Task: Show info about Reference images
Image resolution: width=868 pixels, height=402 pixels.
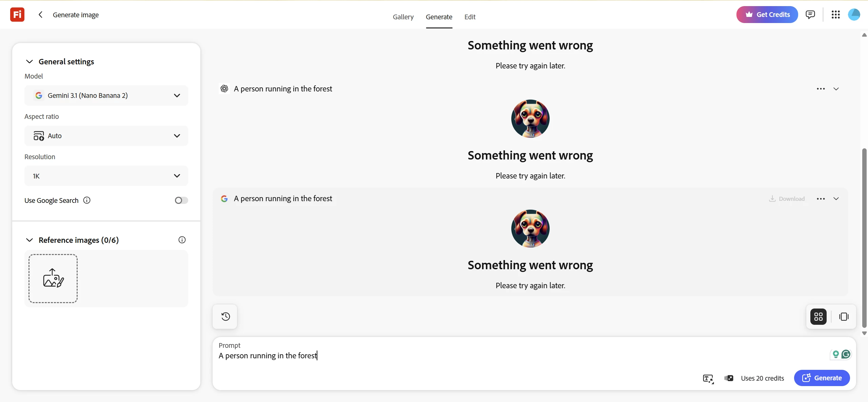Action: pos(182,240)
